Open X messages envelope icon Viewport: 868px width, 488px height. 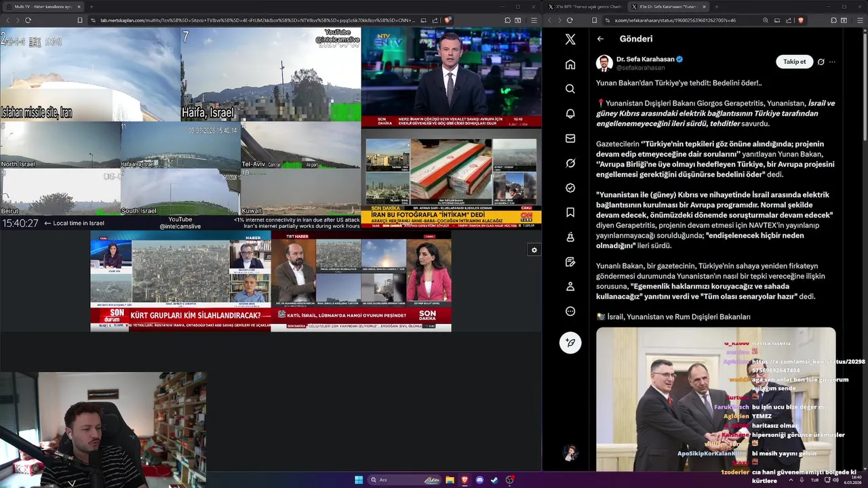point(570,138)
